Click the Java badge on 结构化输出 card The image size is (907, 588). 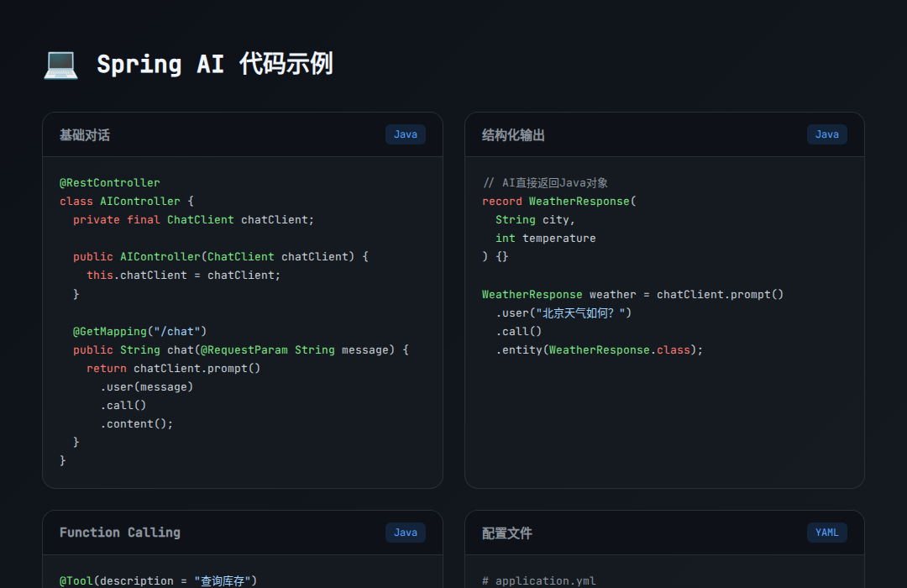click(827, 134)
